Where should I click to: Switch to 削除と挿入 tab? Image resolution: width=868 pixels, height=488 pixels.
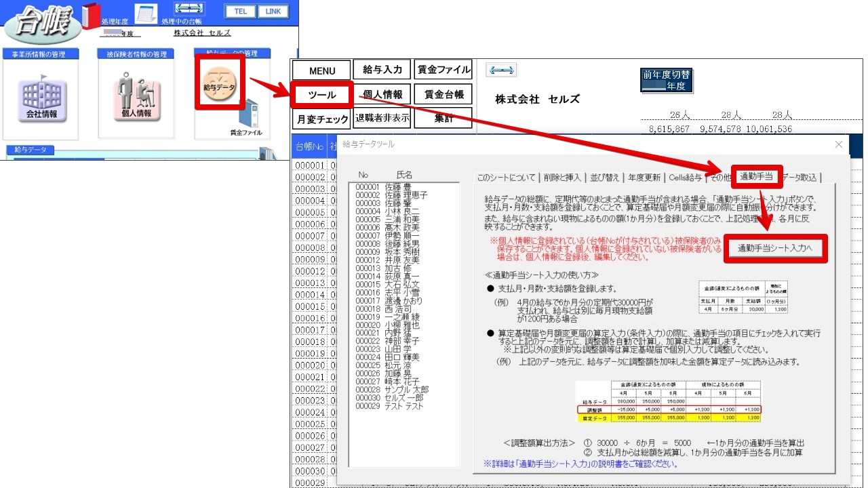pos(561,178)
